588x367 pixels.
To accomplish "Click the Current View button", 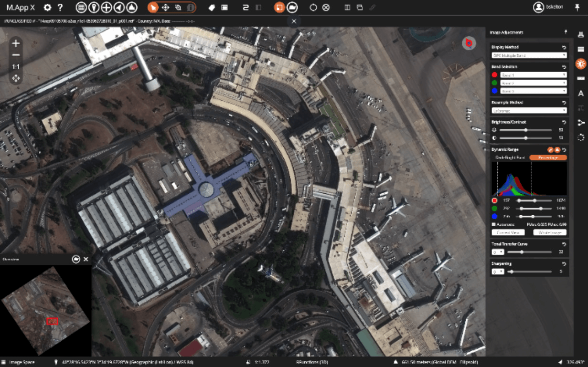I will click(507, 232).
